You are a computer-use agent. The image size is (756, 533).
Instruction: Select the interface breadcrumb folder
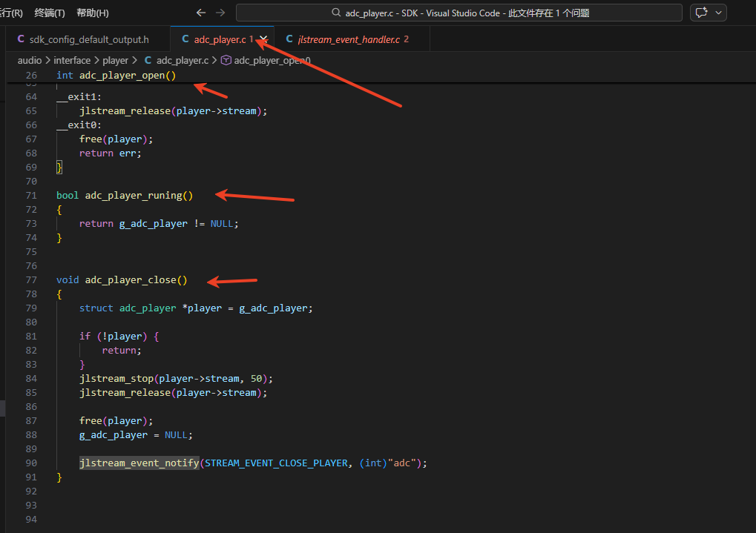pos(72,60)
